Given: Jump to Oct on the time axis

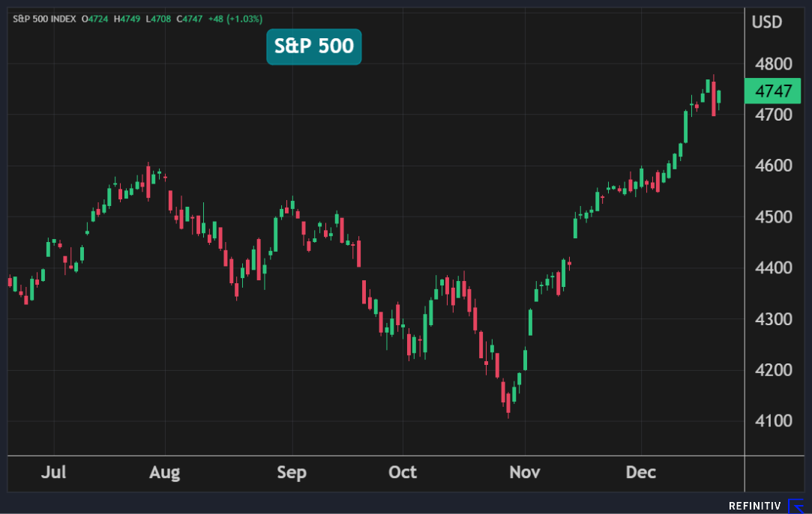Looking at the screenshot, I should 403,472.
